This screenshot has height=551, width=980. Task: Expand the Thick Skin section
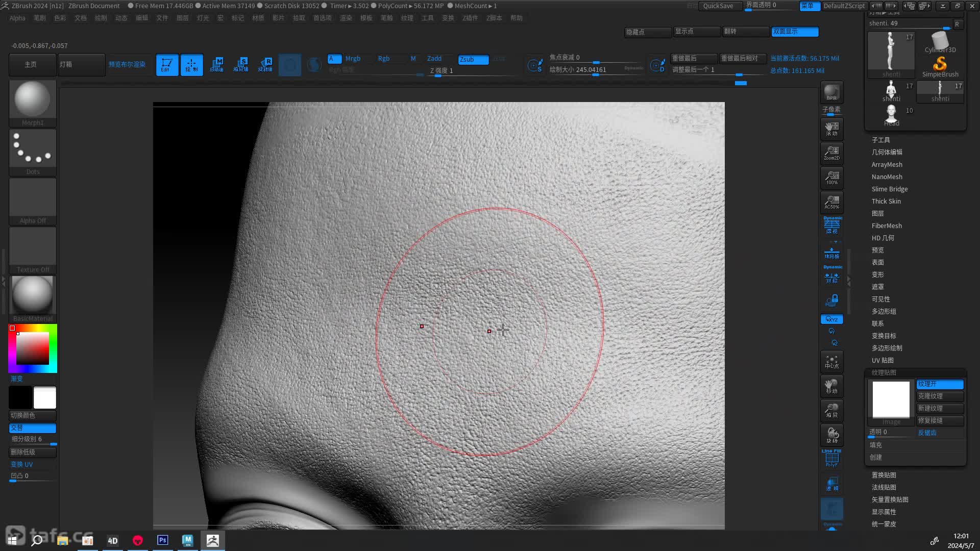[x=886, y=201]
